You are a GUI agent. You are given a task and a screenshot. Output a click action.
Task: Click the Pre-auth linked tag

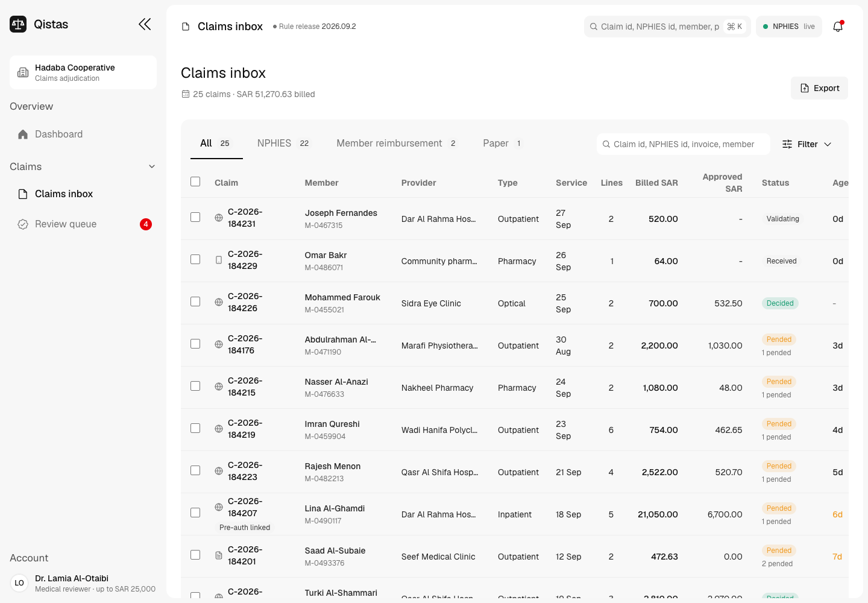point(245,528)
